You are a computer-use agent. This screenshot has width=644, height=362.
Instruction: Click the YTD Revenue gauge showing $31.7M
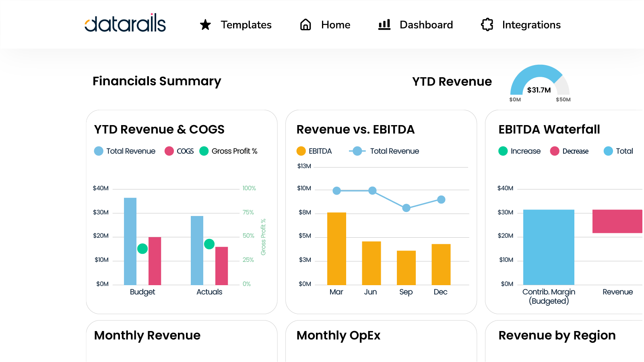539,82
